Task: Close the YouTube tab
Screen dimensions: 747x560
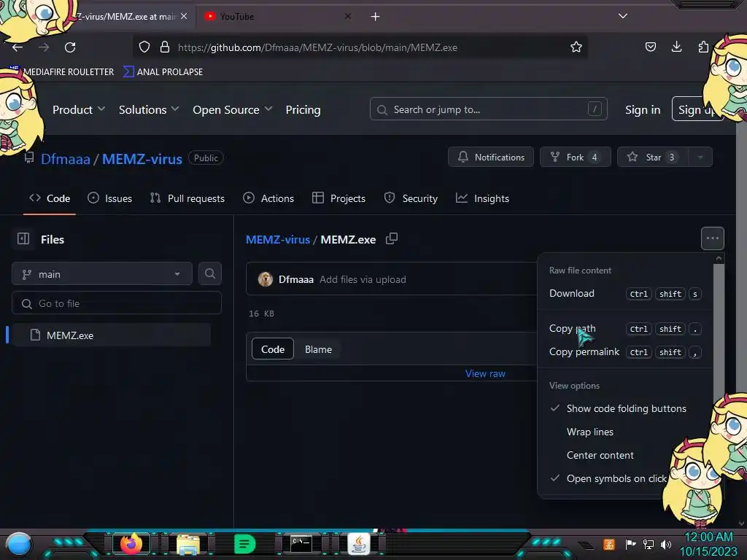Action: point(348,16)
